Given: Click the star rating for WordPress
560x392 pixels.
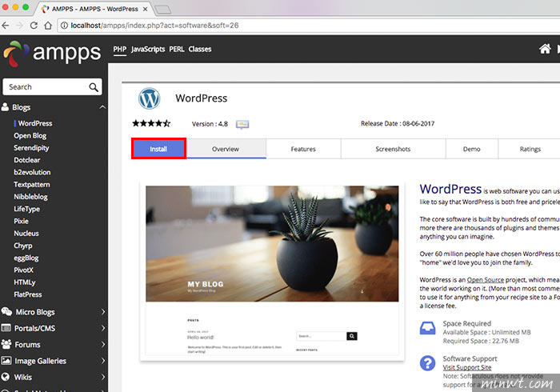Looking at the screenshot, I should 151,123.
